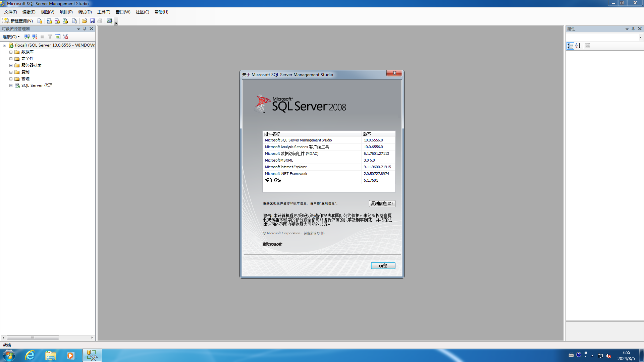Click the muted volume tray icon
Image resolution: width=644 pixels, height=362 pixels.
[x=608, y=356]
